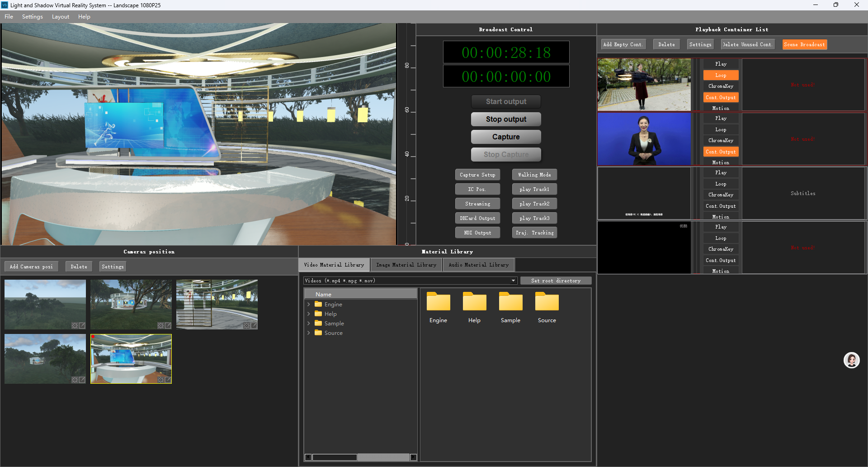Open gear settings on first camera thumbnail

tap(75, 325)
